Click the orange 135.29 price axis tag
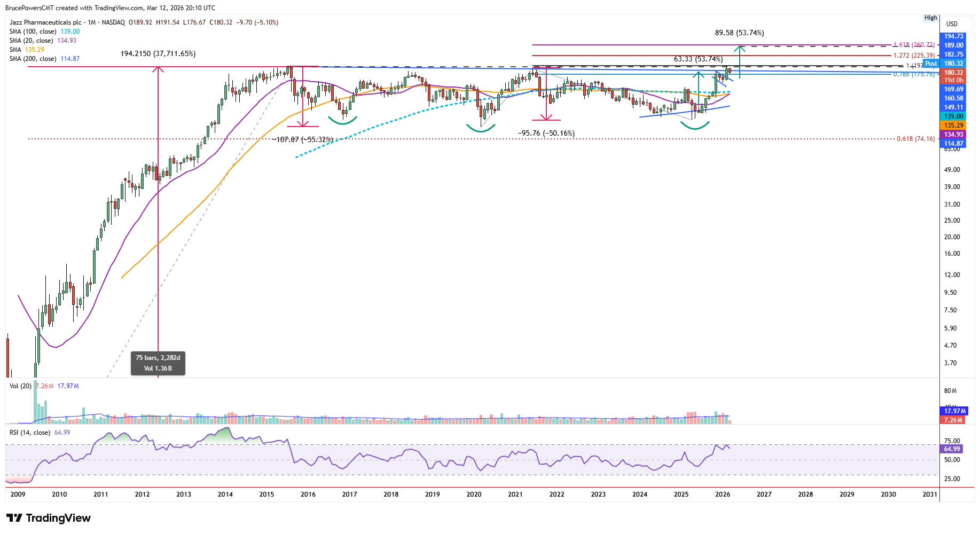 pos(953,125)
